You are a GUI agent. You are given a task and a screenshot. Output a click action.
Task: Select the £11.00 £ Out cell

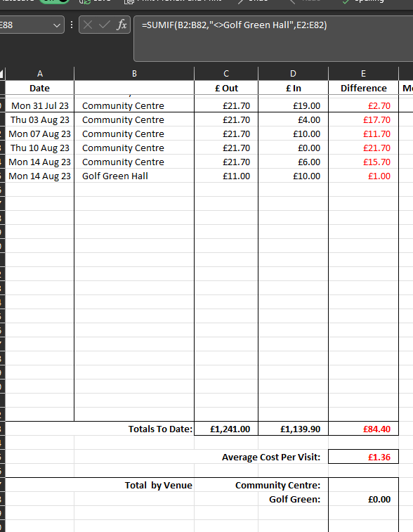[226, 176]
